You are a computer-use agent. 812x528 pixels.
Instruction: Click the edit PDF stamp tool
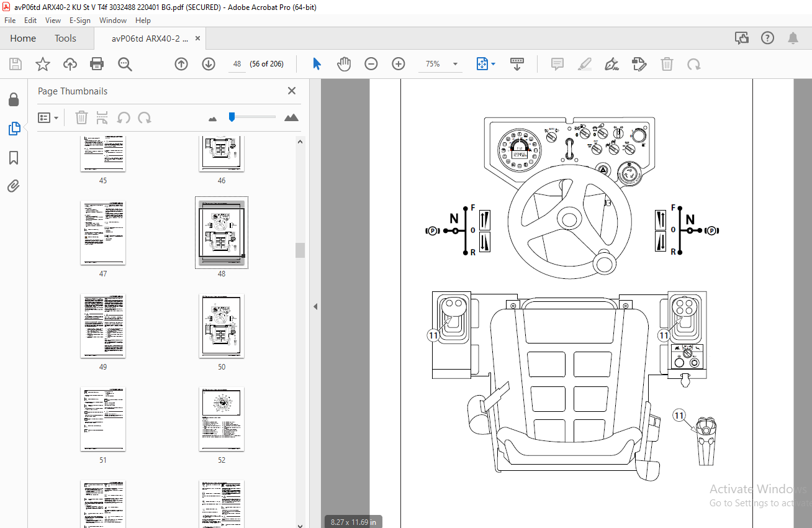(639, 64)
